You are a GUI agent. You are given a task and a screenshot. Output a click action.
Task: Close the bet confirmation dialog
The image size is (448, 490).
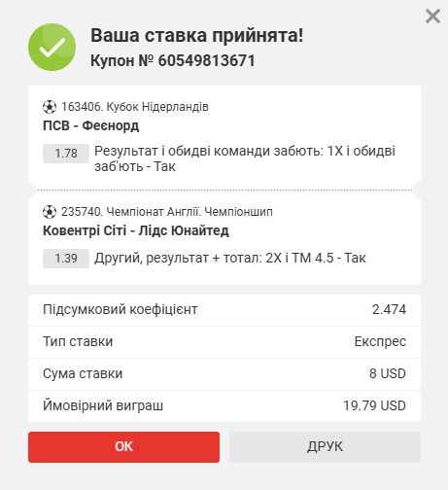pyautogui.click(x=432, y=17)
